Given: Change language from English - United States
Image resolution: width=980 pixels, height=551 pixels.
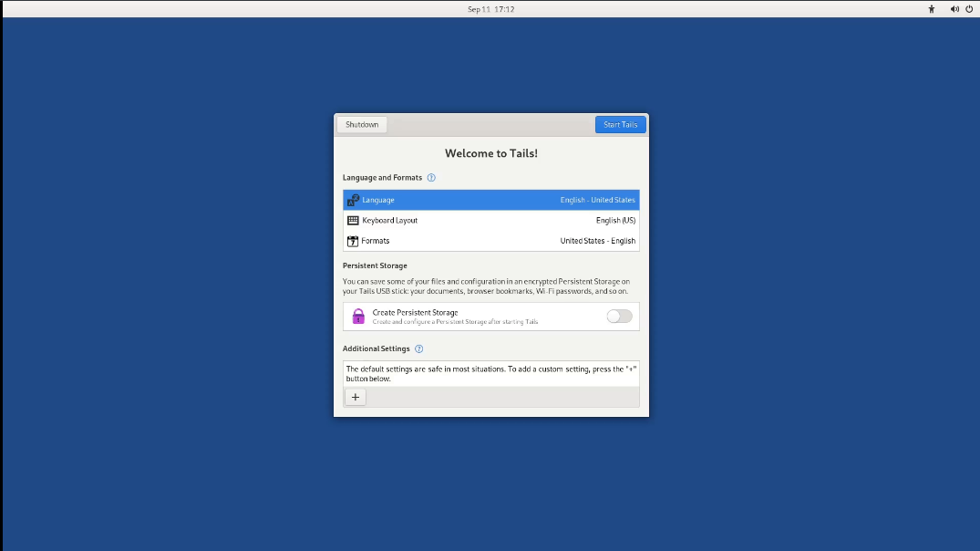Looking at the screenshot, I should pyautogui.click(x=597, y=200).
